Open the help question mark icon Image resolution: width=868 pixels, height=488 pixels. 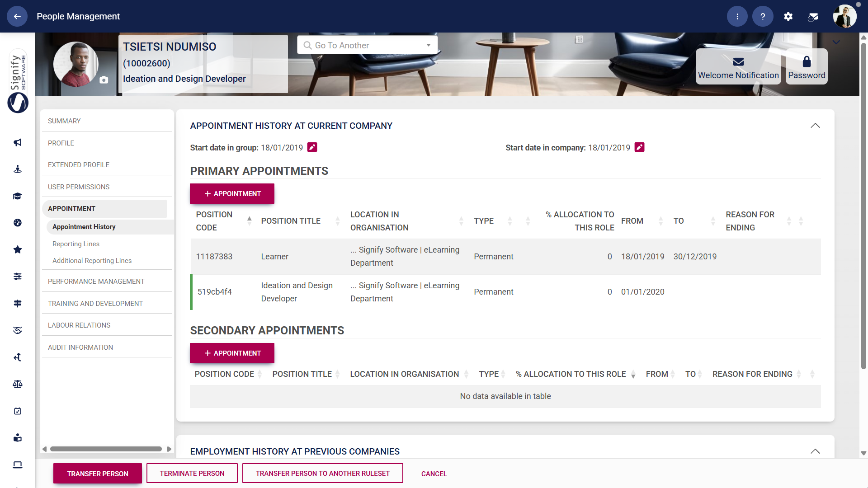[763, 16]
